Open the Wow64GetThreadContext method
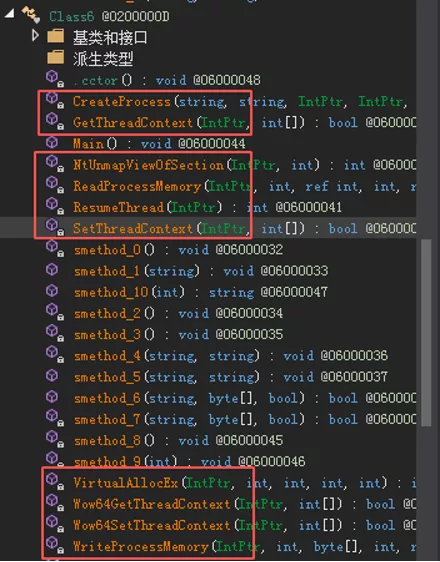Image resolution: width=440 pixels, height=562 pixels. pos(152,504)
